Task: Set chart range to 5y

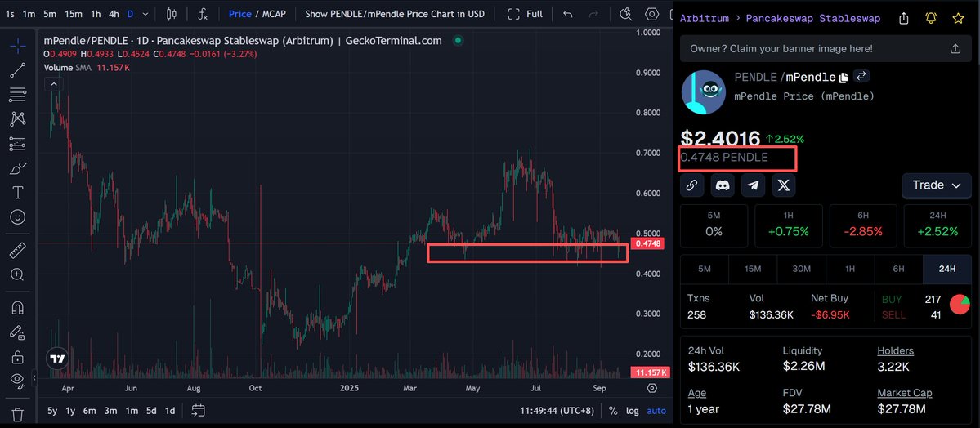Action: point(53,411)
